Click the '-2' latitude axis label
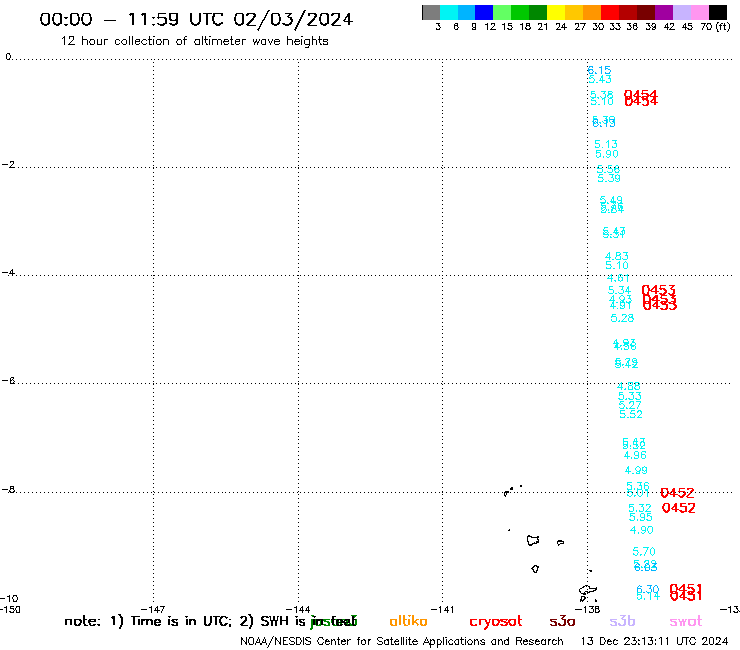740x650 pixels. 8,164
